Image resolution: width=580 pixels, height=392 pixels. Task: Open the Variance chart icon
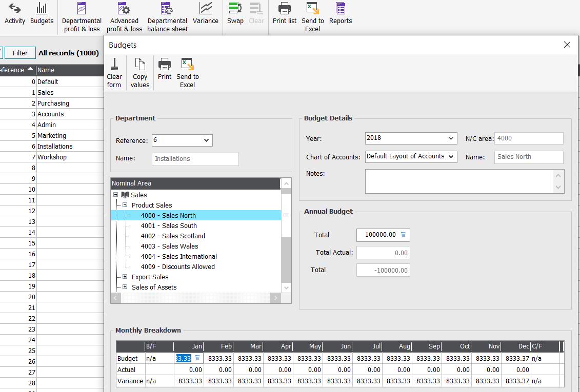pyautogui.click(x=206, y=14)
